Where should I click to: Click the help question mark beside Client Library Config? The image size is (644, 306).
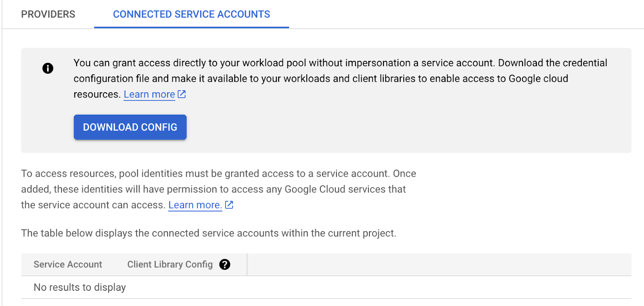(x=225, y=265)
